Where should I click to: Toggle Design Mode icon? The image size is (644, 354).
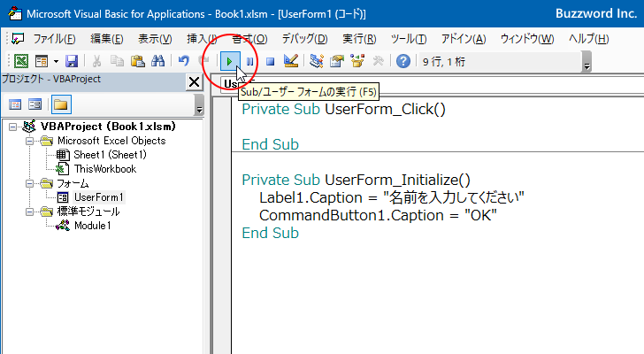(291, 62)
